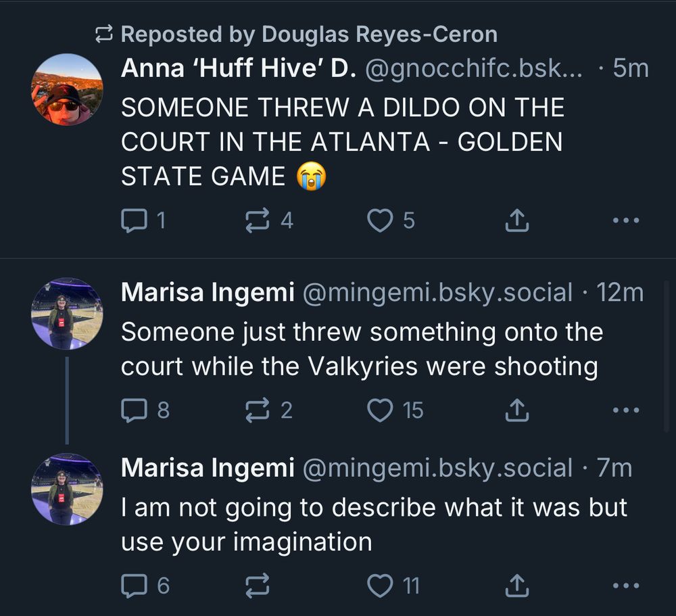Viewport: 676px width, 616px height.
Task: Open the @gnocchifc.bsk handle link
Action: coord(473,68)
